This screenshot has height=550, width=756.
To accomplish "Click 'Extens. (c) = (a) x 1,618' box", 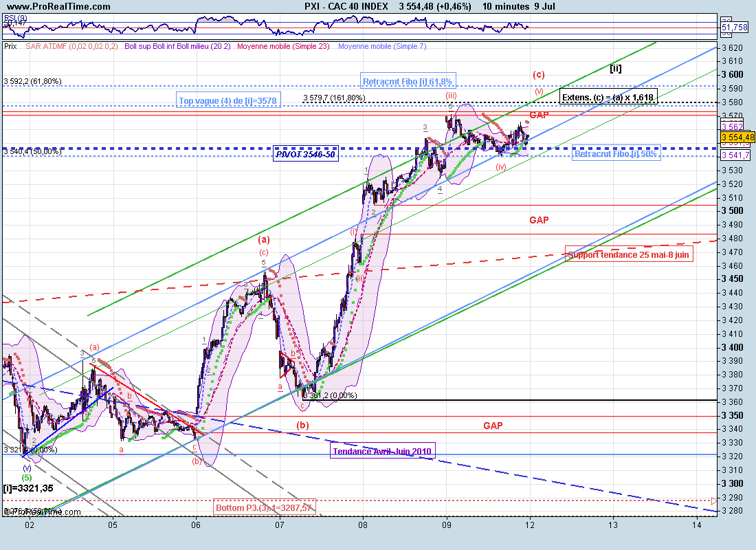I will (x=608, y=97).
